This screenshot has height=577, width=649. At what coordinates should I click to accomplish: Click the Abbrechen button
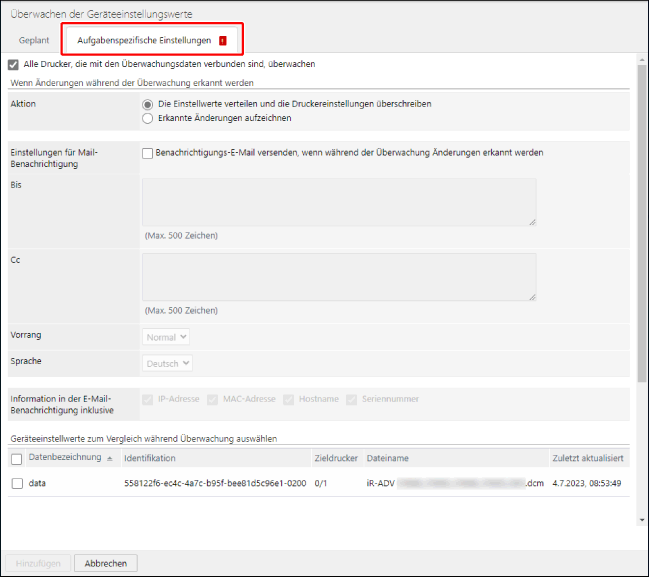[105, 563]
